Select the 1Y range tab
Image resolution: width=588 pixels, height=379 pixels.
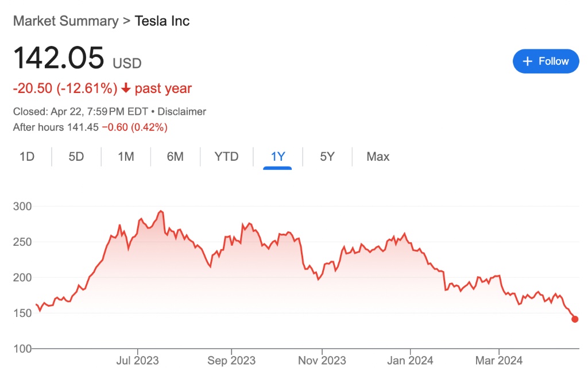(278, 157)
